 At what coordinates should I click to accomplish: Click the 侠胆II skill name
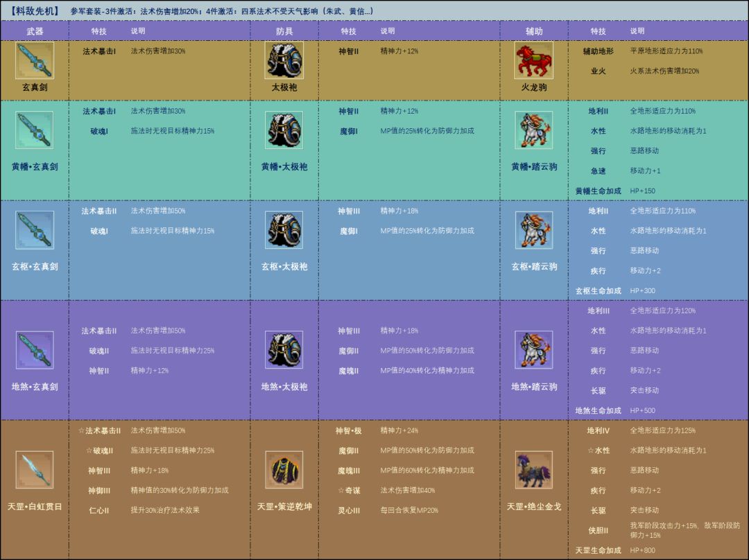(x=598, y=530)
